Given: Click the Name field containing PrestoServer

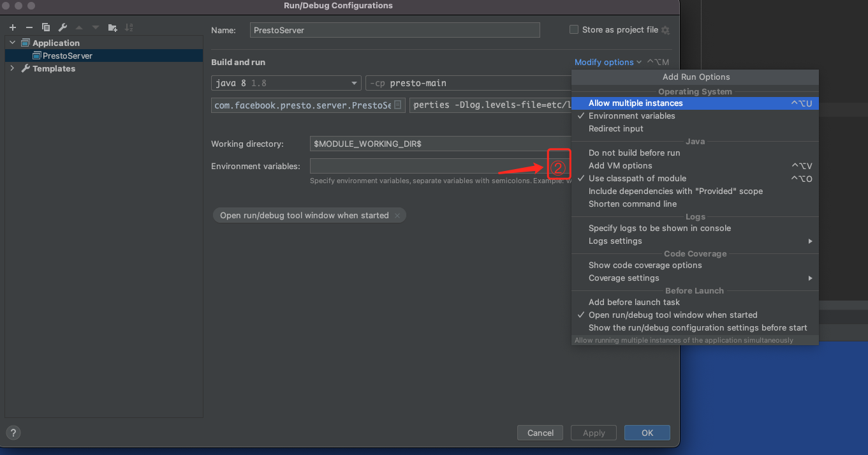Looking at the screenshot, I should click(395, 30).
